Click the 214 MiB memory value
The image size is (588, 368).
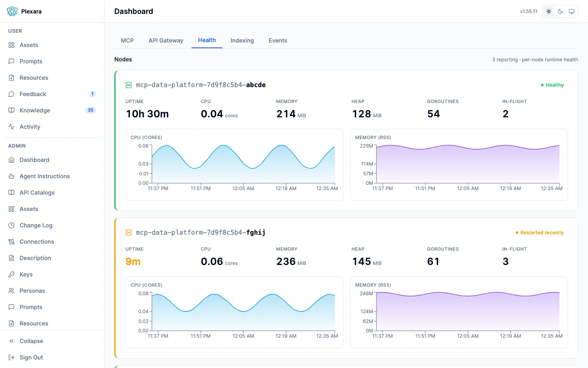[x=291, y=114]
